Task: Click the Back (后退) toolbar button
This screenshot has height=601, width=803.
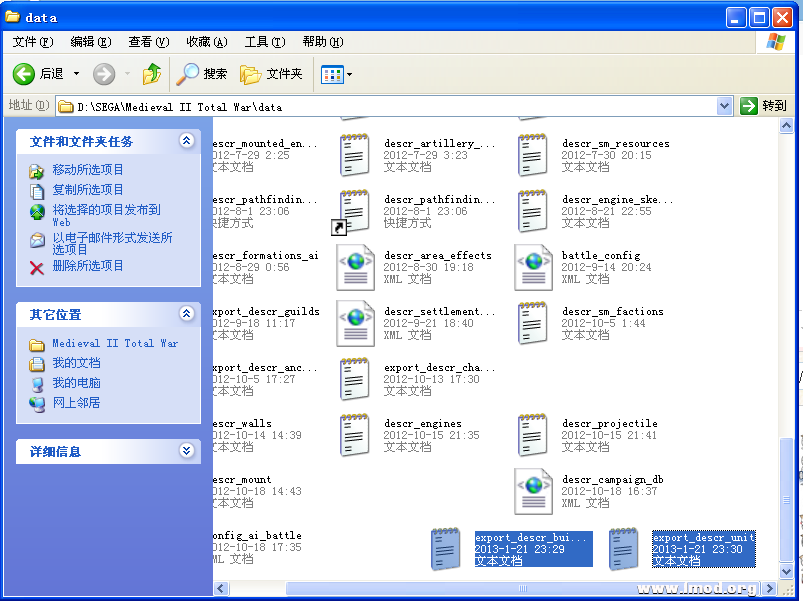Action: tap(39, 74)
